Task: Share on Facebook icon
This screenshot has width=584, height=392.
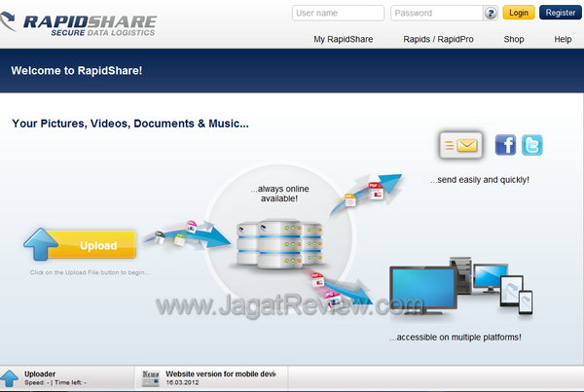Action: click(x=505, y=145)
